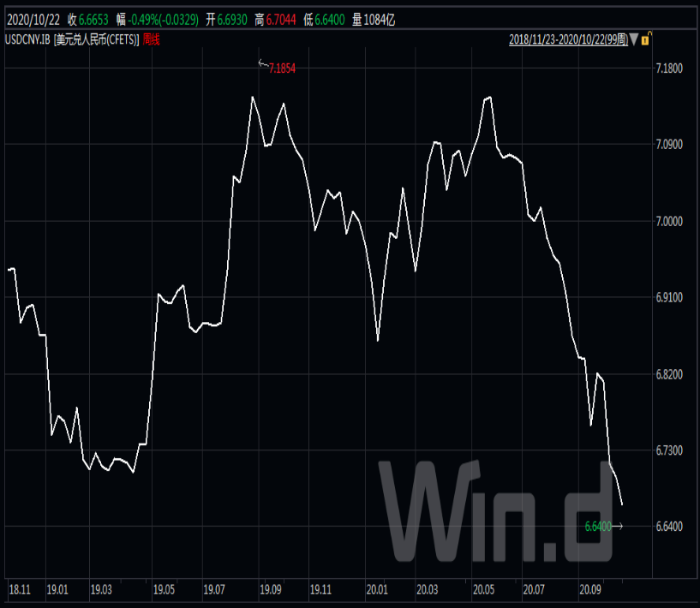Click the orange lock icon beside date range

tap(649, 39)
